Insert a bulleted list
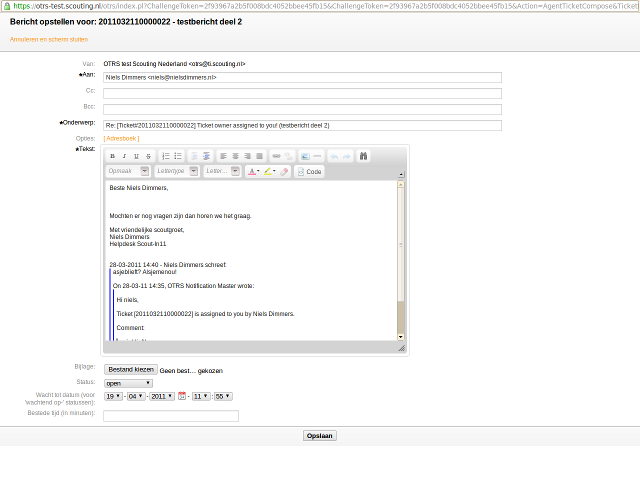The image size is (640, 499). coord(178,156)
